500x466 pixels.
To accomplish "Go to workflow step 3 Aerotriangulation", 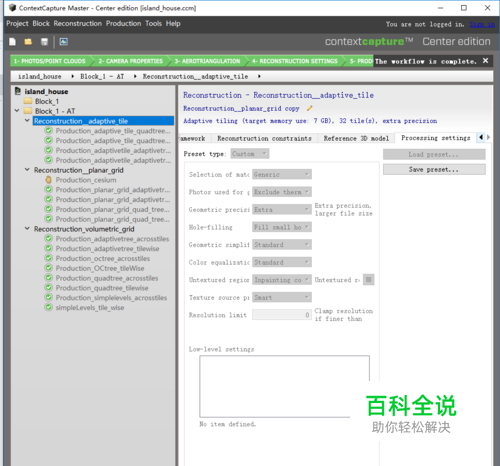I will tap(207, 61).
